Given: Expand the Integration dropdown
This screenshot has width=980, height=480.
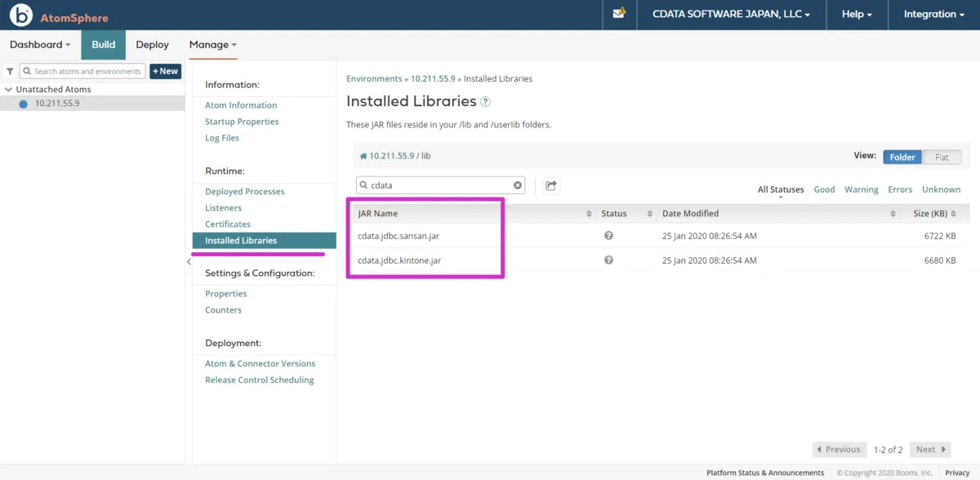Looking at the screenshot, I should pyautogui.click(x=933, y=14).
